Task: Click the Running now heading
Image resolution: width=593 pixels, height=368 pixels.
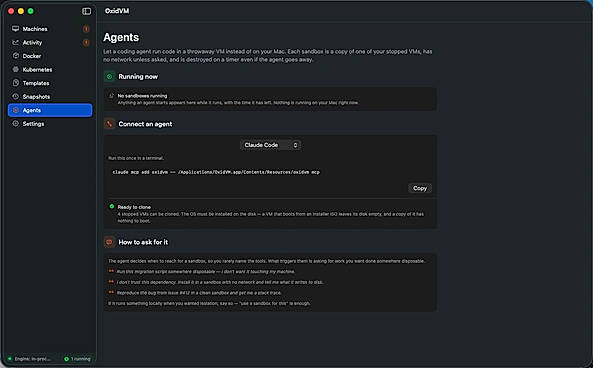Action: click(138, 77)
